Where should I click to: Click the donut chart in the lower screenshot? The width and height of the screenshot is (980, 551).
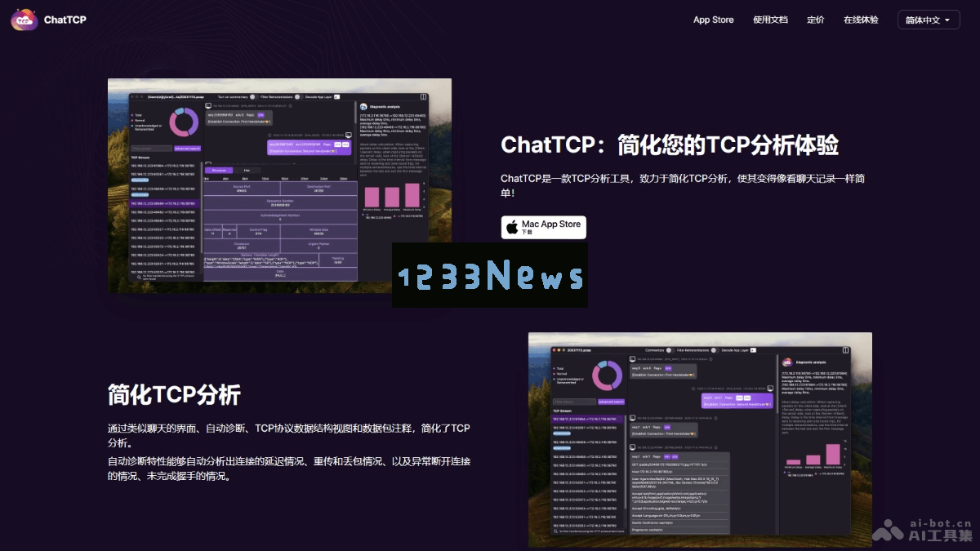(607, 375)
